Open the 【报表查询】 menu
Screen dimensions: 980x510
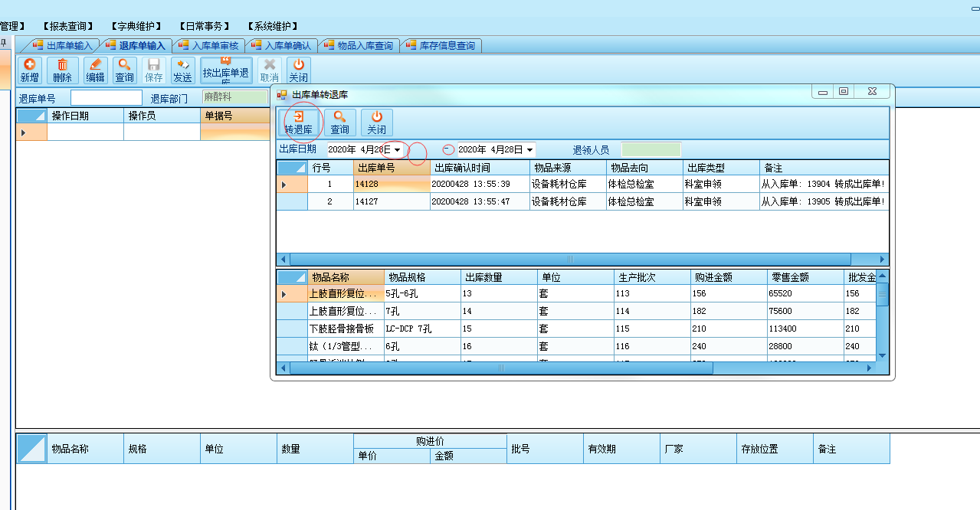coord(67,26)
